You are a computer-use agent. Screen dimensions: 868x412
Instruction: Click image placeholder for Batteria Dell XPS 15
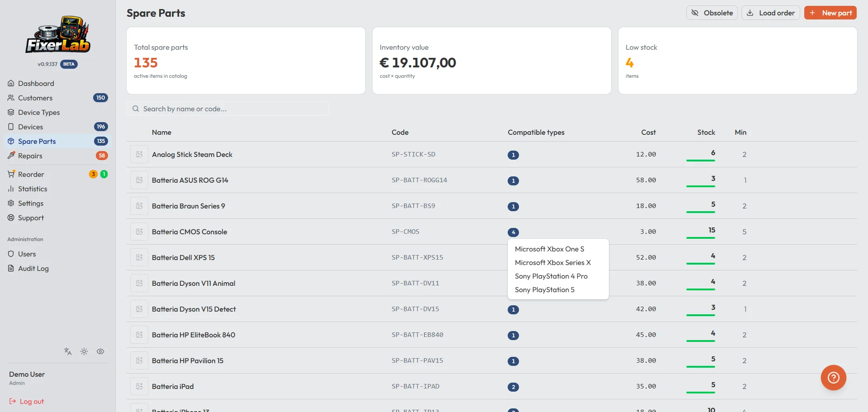tap(139, 257)
